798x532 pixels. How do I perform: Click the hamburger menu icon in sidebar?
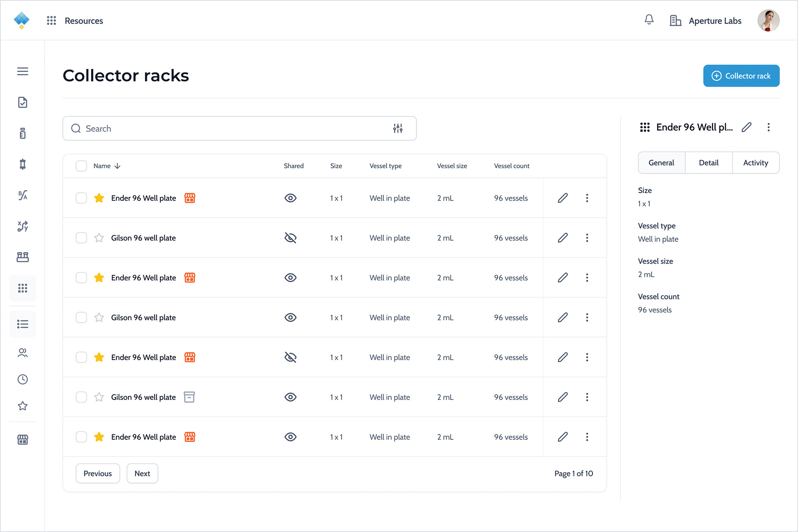point(23,71)
